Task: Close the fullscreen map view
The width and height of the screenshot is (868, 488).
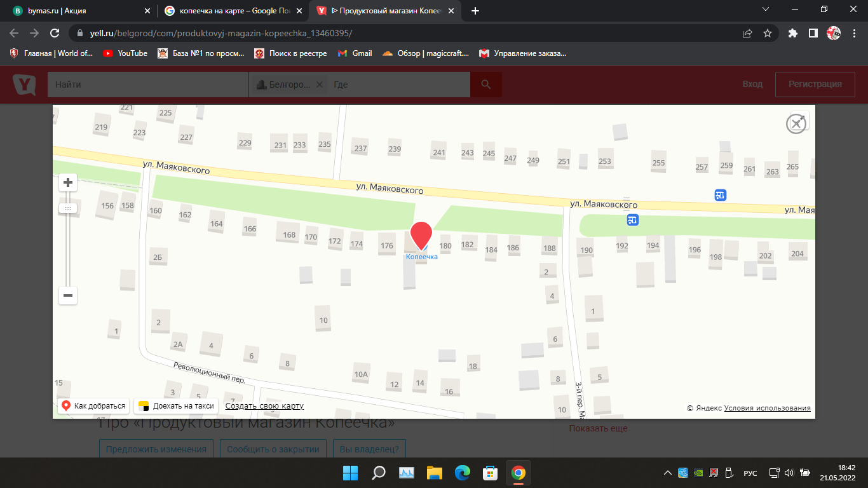Action: [x=796, y=123]
